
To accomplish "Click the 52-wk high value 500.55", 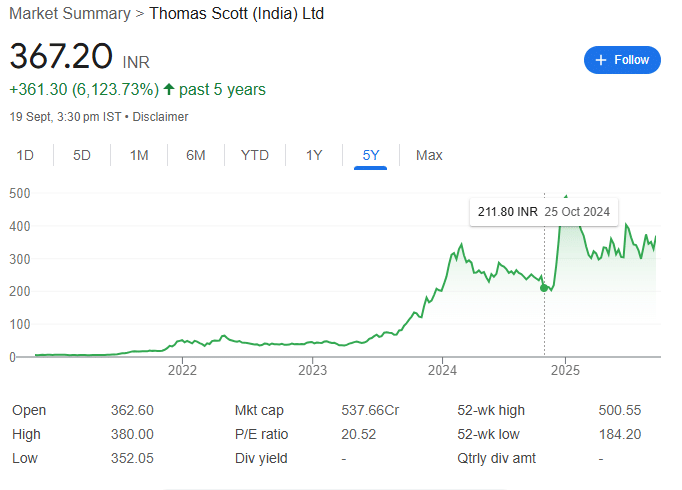I will click(620, 410).
